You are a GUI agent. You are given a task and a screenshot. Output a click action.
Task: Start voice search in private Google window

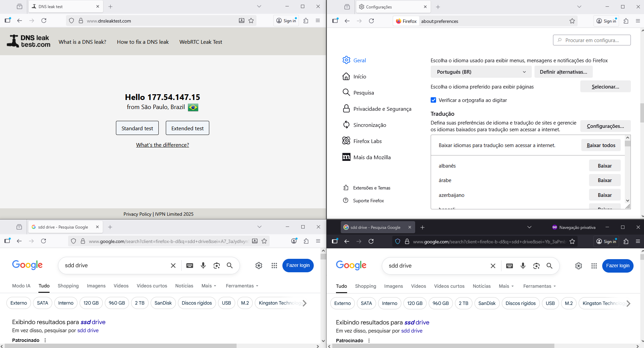[523, 266]
